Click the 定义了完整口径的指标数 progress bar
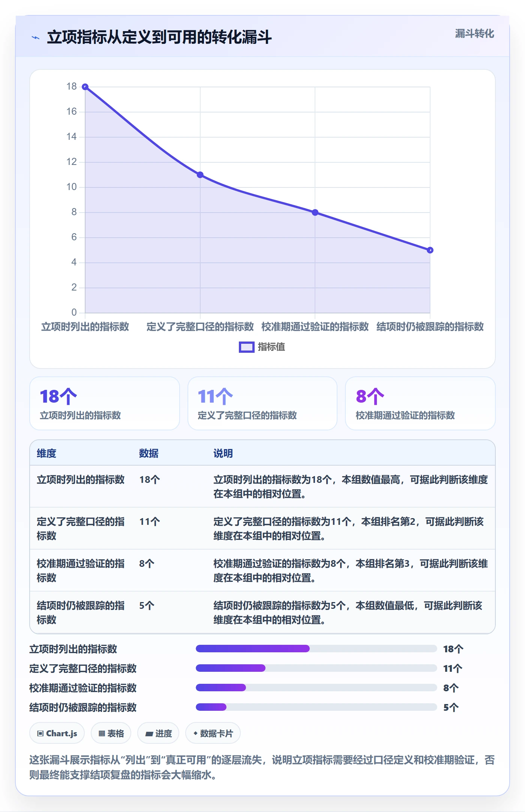This screenshot has width=525, height=812. (x=316, y=668)
